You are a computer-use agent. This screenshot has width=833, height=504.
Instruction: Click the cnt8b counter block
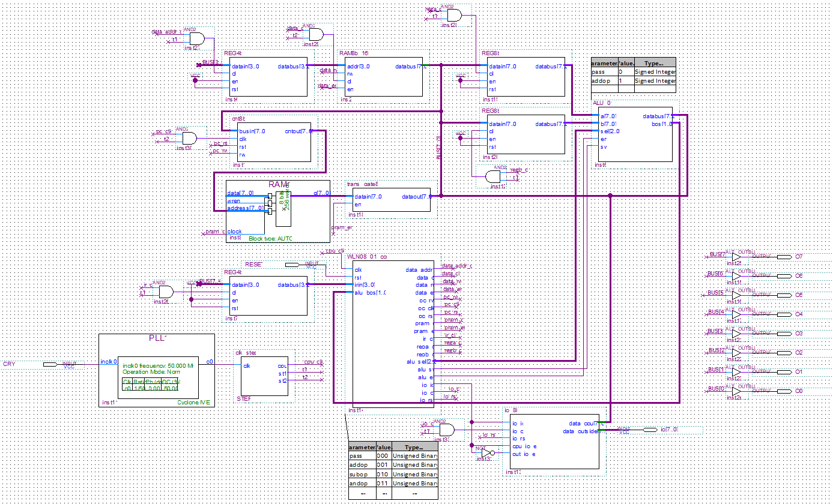(274, 142)
